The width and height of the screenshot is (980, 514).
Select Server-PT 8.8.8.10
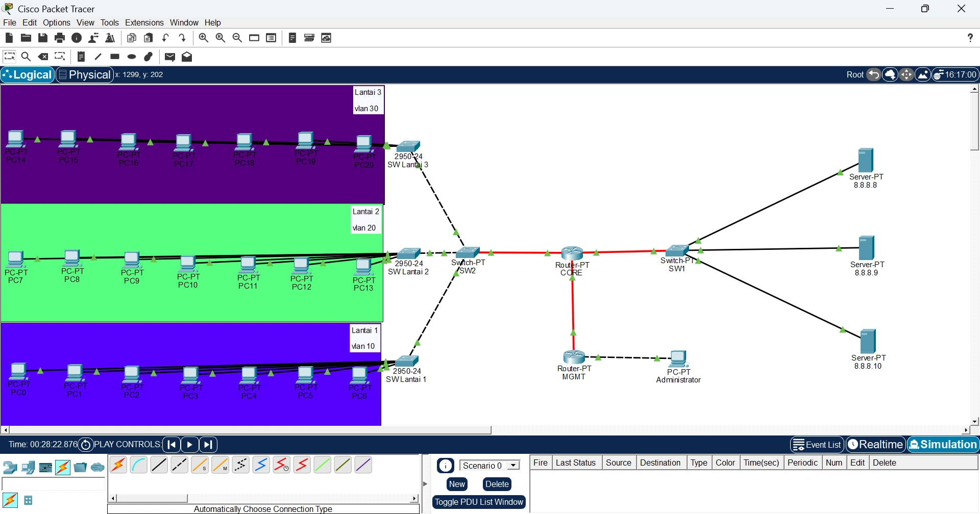pyautogui.click(x=868, y=341)
